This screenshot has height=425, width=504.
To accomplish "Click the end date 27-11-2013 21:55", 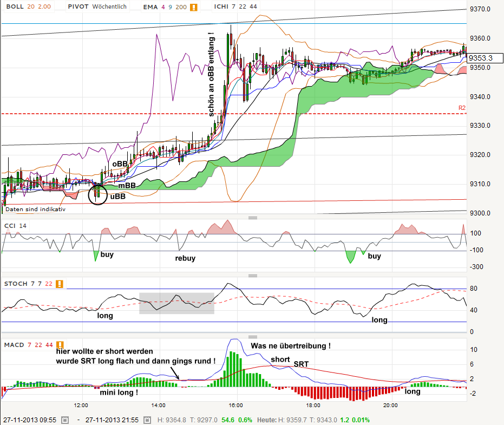I will tap(112, 420).
